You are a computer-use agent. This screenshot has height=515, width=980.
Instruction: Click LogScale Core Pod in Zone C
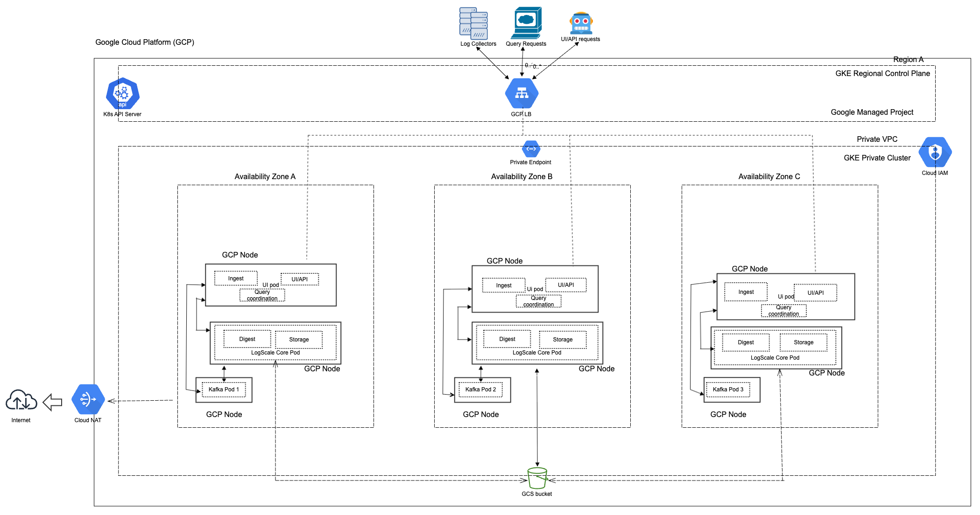pos(775,357)
